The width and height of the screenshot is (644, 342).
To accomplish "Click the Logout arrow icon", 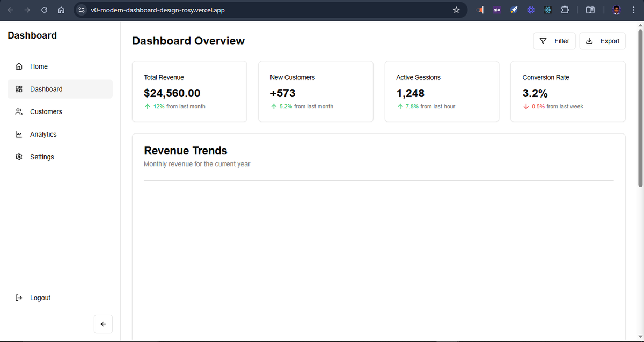I will tap(19, 298).
